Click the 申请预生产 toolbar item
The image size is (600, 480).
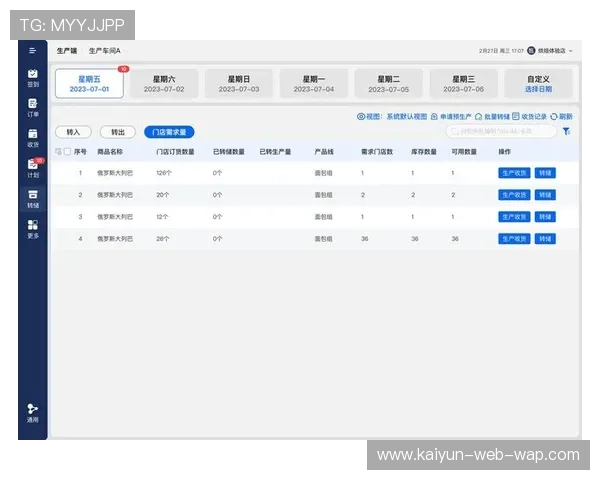pos(451,116)
